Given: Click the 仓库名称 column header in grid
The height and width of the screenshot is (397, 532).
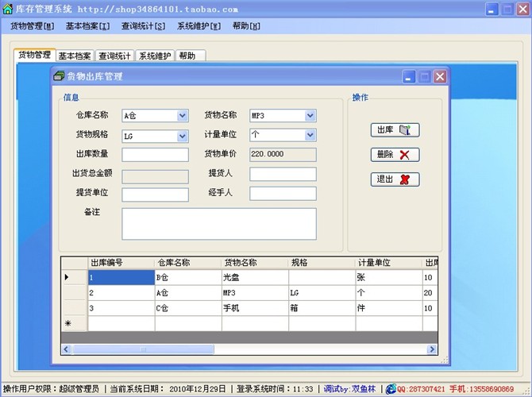Looking at the screenshot, I should coord(188,263).
